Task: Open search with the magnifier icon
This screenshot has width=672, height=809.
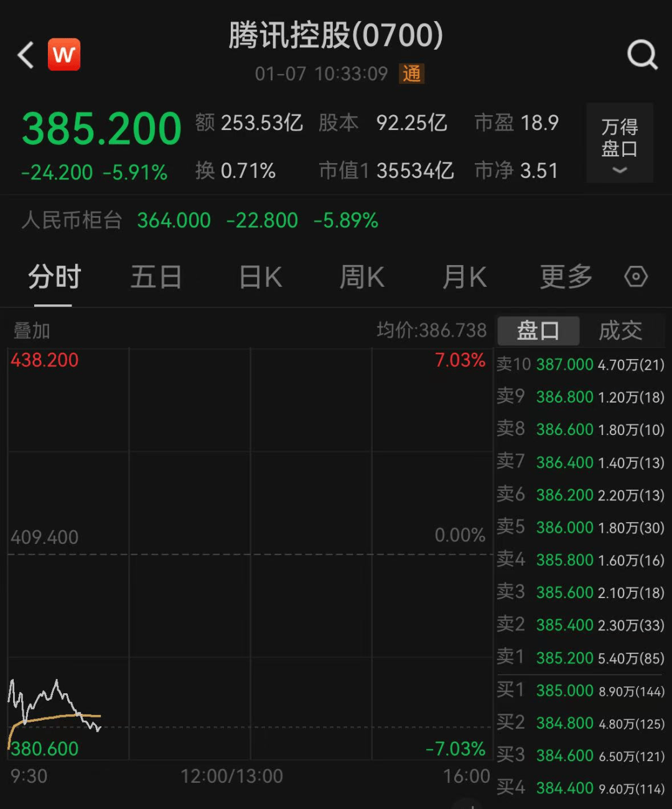Action: [642, 55]
